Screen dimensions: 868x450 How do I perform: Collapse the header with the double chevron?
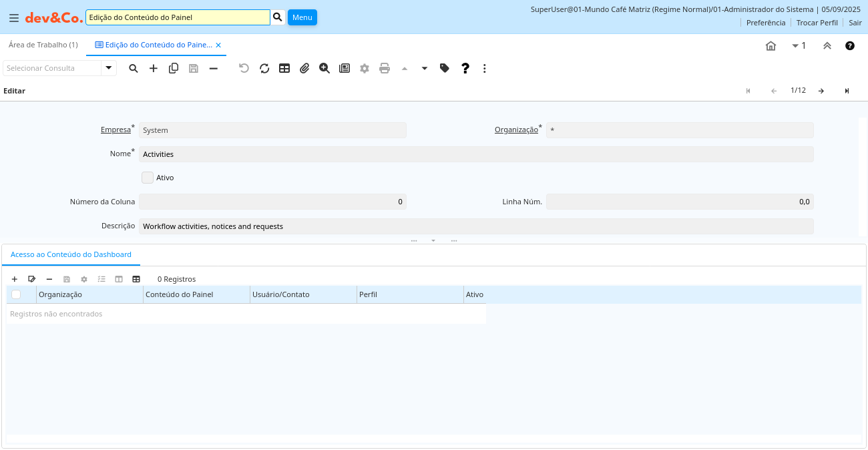coord(827,46)
